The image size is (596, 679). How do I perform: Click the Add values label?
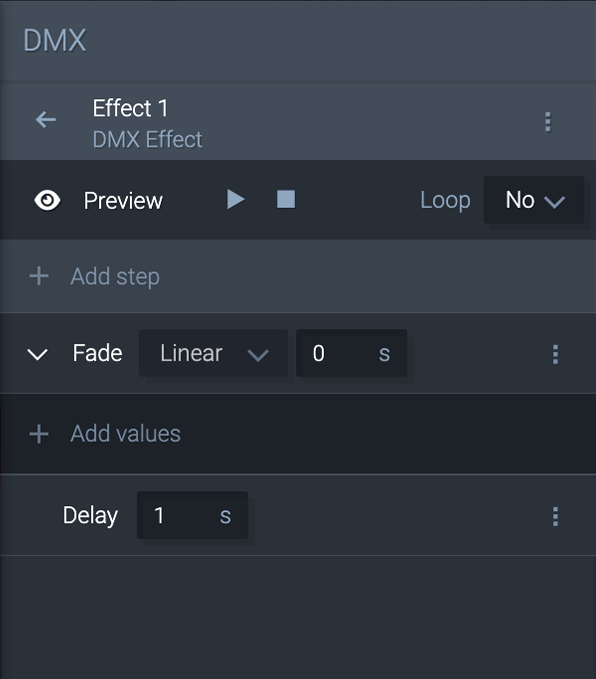(126, 434)
